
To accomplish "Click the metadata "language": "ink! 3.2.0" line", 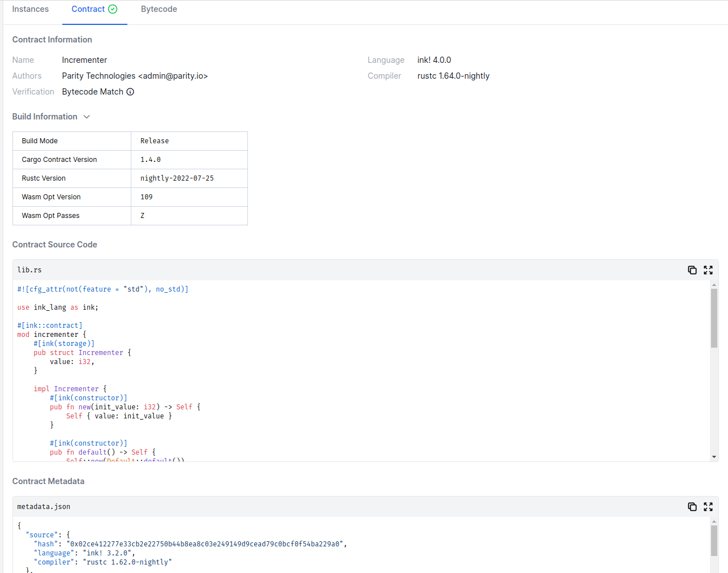I will pos(84,553).
